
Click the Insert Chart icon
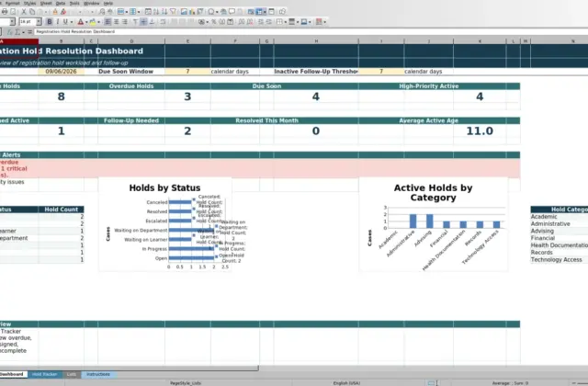(x=192, y=12)
